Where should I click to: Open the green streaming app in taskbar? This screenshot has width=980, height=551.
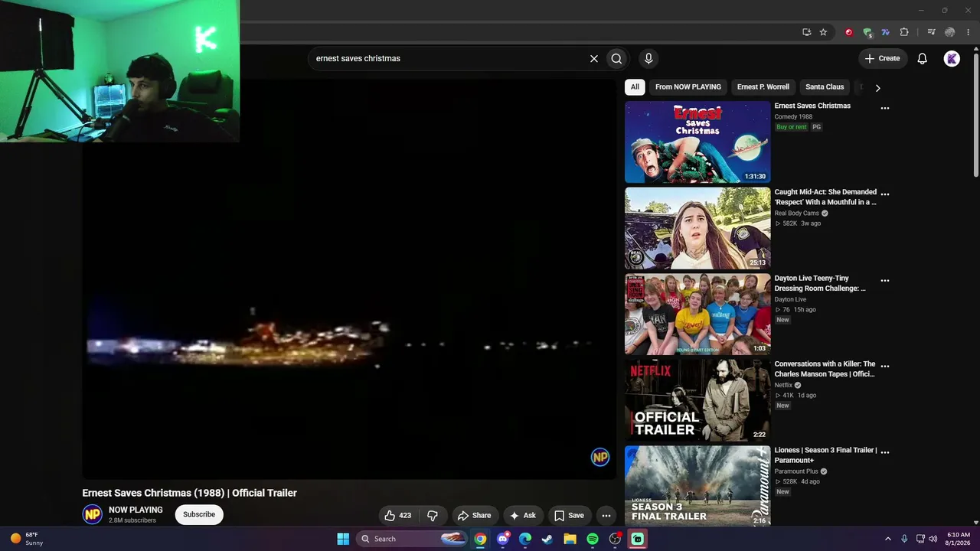click(x=638, y=539)
